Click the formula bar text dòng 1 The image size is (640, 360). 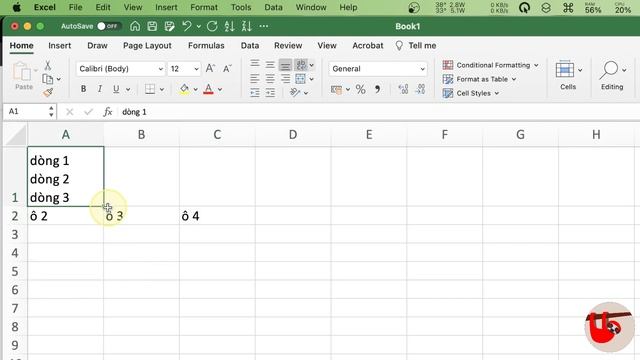coord(134,112)
